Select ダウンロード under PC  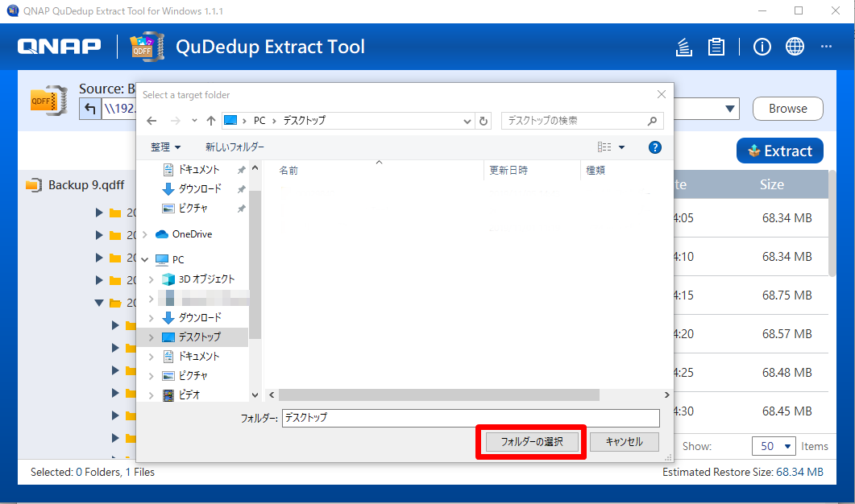pyautogui.click(x=200, y=318)
